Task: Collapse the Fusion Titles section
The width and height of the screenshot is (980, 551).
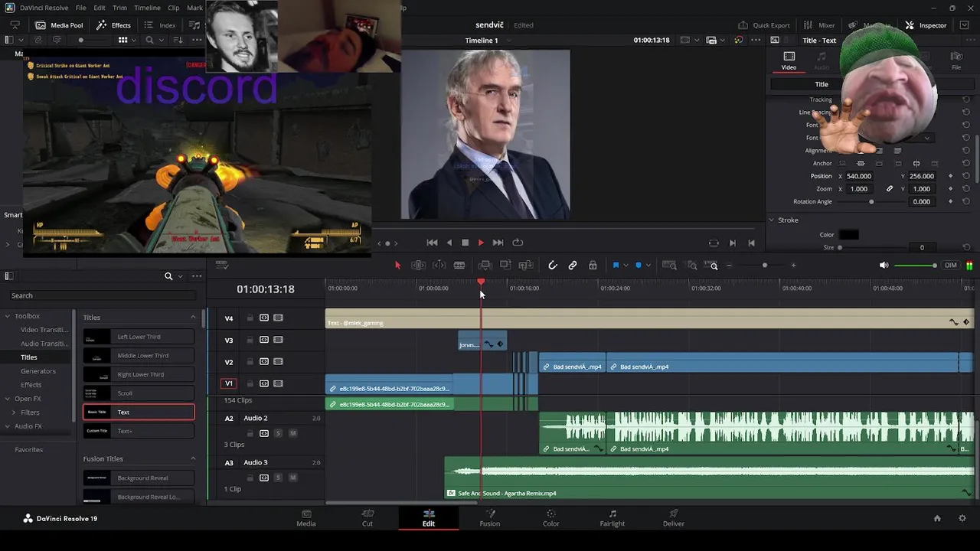Action: pyautogui.click(x=193, y=459)
